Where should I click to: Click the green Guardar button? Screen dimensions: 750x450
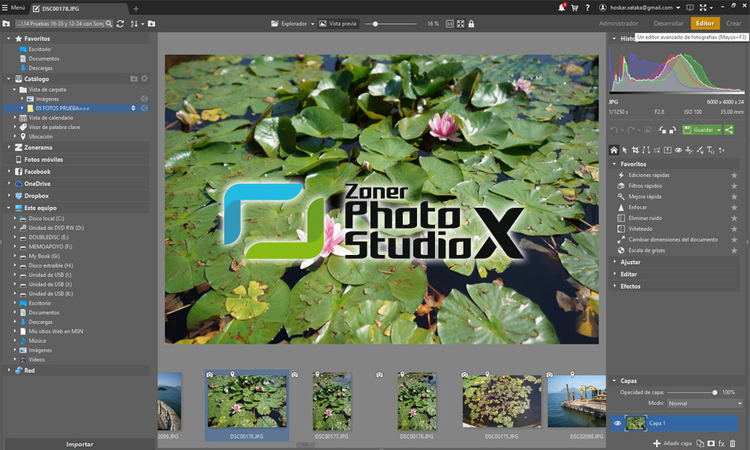click(x=699, y=130)
